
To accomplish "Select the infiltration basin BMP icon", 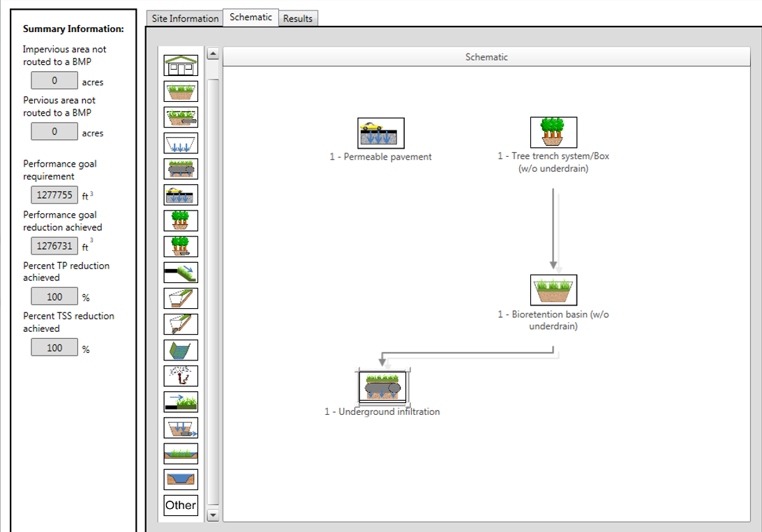I will [180, 142].
